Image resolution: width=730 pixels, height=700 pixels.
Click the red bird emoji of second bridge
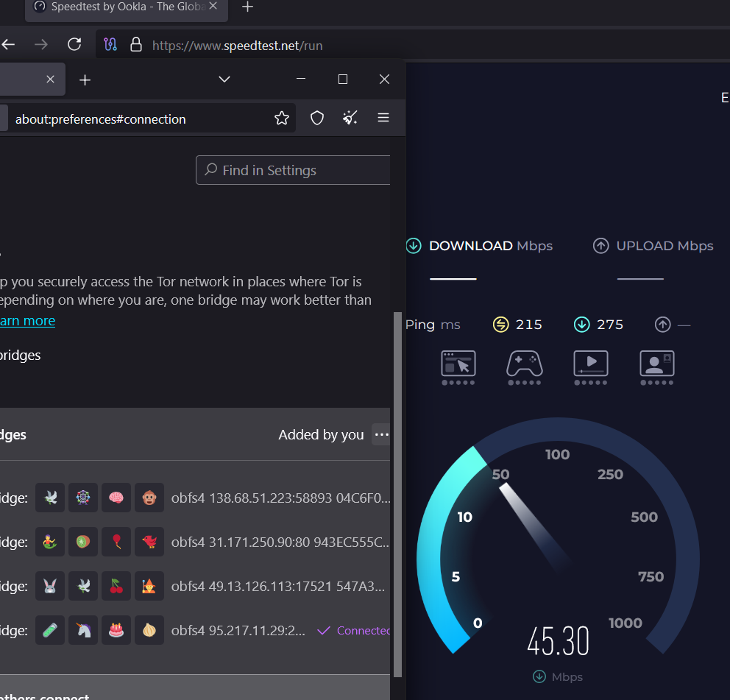click(x=149, y=542)
